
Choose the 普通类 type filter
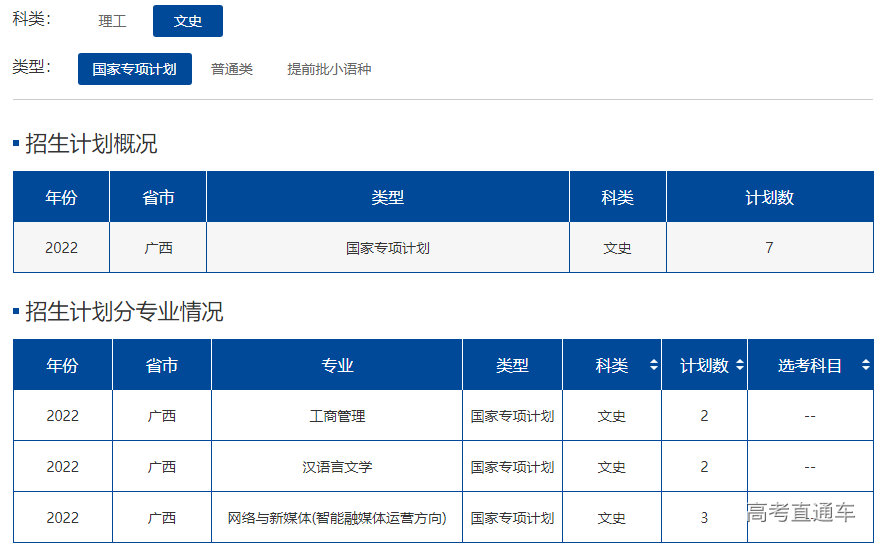(232, 69)
